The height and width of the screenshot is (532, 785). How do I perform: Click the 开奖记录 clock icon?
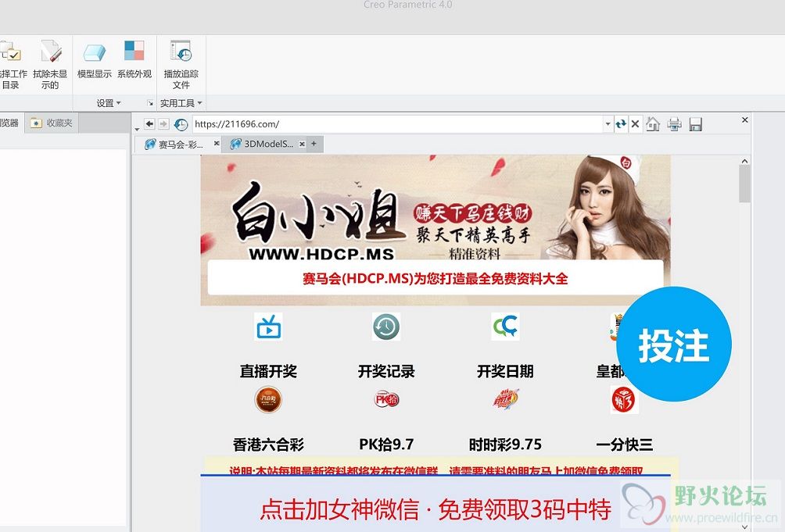[x=386, y=327]
